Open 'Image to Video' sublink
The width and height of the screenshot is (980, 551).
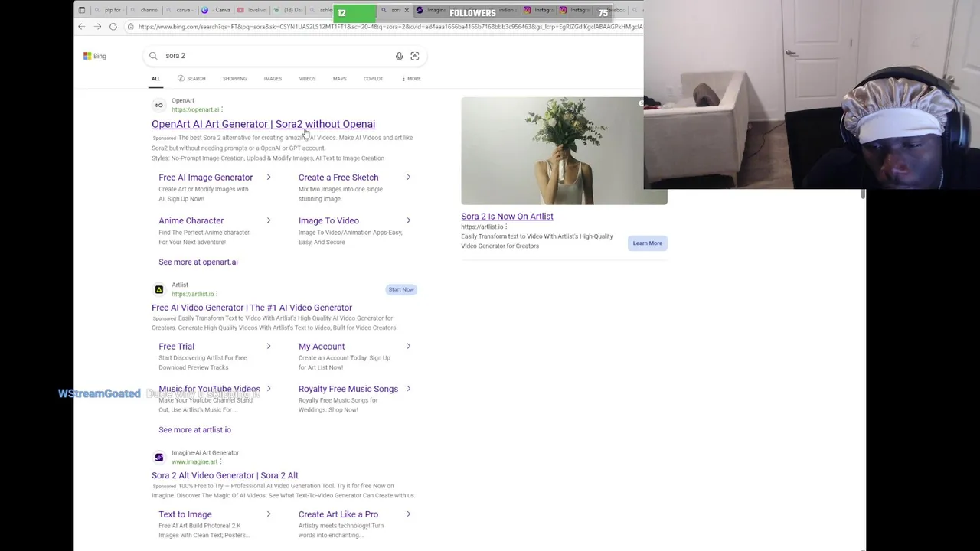pyautogui.click(x=328, y=220)
